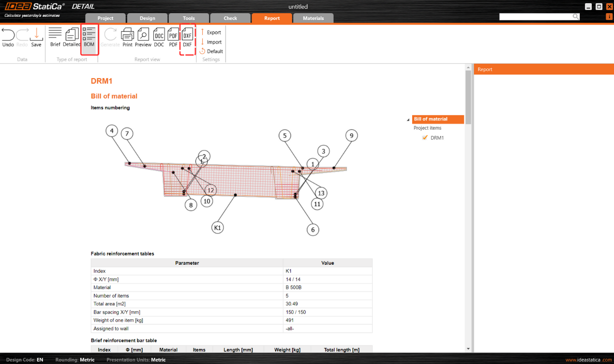Image resolution: width=614 pixels, height=364 pixels.
Task: Open the Tools tab
Action: coord(189,18)
